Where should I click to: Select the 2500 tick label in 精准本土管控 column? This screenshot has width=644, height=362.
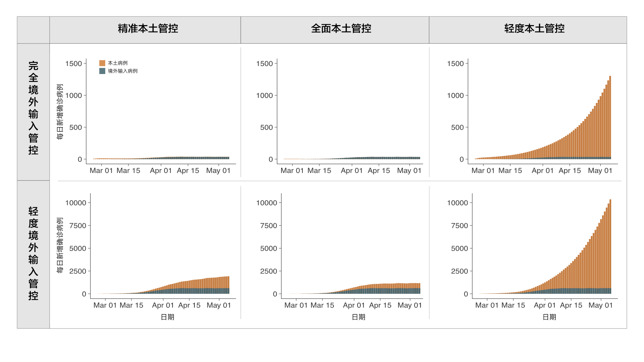(x=78, y=271)
